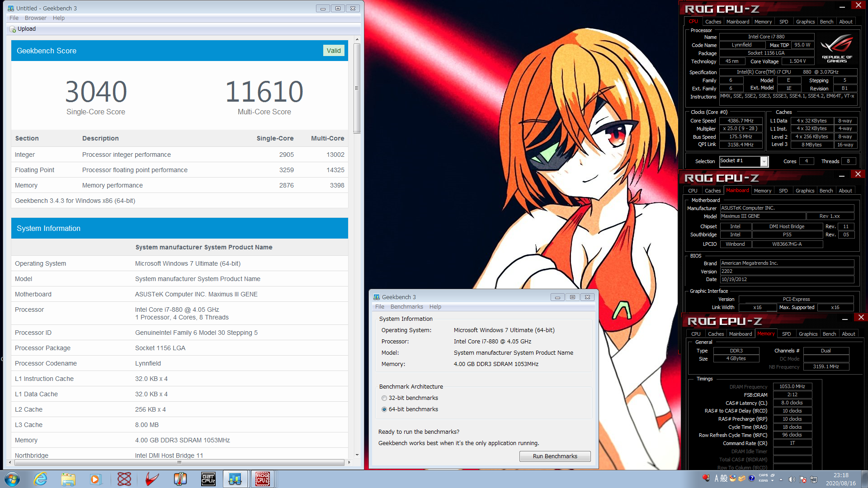Switch to Caches tab in CPU-Z Processor window
The image size is (868, 488).
(713, 22)
